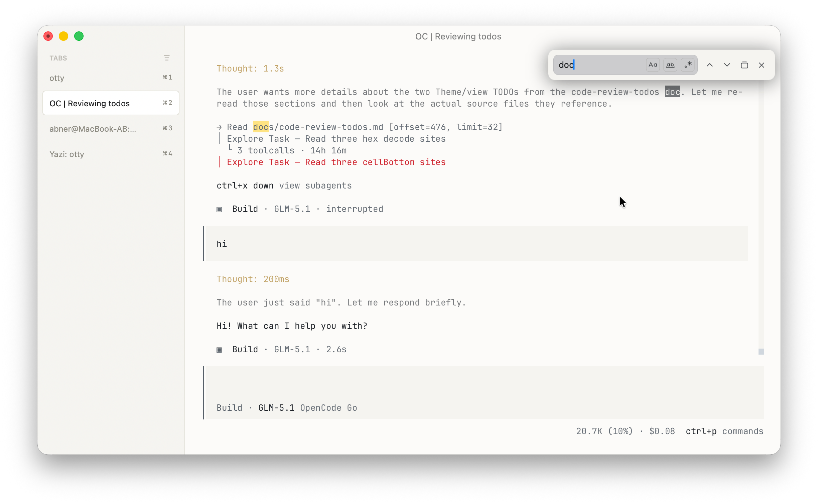Switch to the otty tab
Image resolution: width=818 pixels, height=504 pixels.
point(111,78)
